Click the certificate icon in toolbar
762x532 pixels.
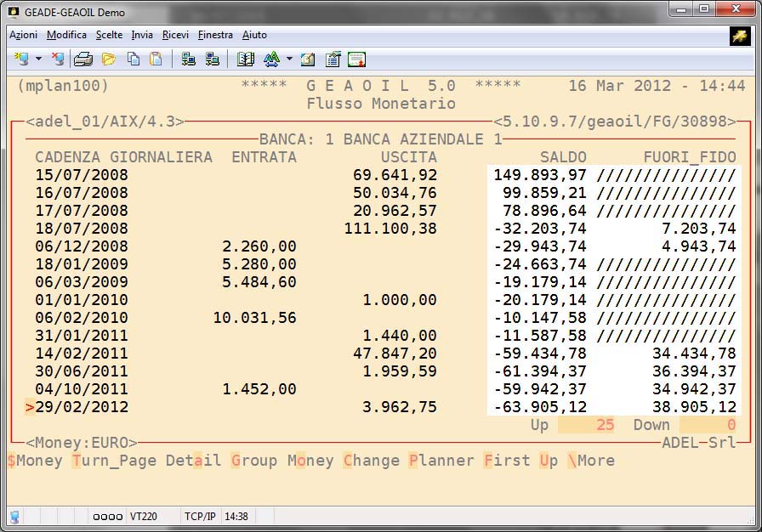pyautogui.click(x=356, y=59)
